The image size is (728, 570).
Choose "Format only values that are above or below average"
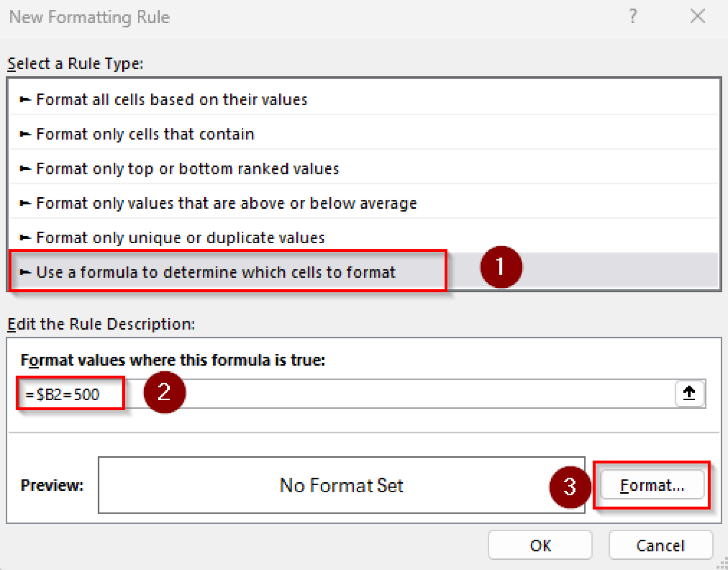(x=226, y=203)
